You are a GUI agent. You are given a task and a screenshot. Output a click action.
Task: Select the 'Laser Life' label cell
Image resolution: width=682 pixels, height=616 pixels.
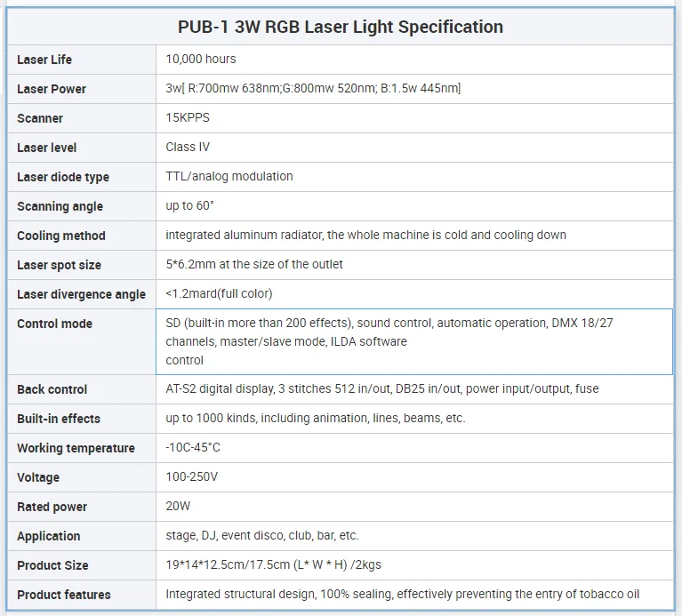[82, 60]
